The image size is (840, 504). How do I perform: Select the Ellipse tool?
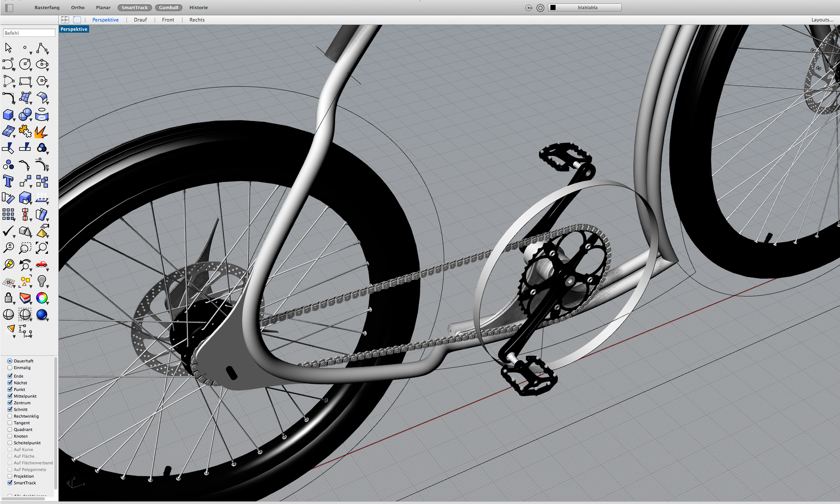click(x=42, y=64)
